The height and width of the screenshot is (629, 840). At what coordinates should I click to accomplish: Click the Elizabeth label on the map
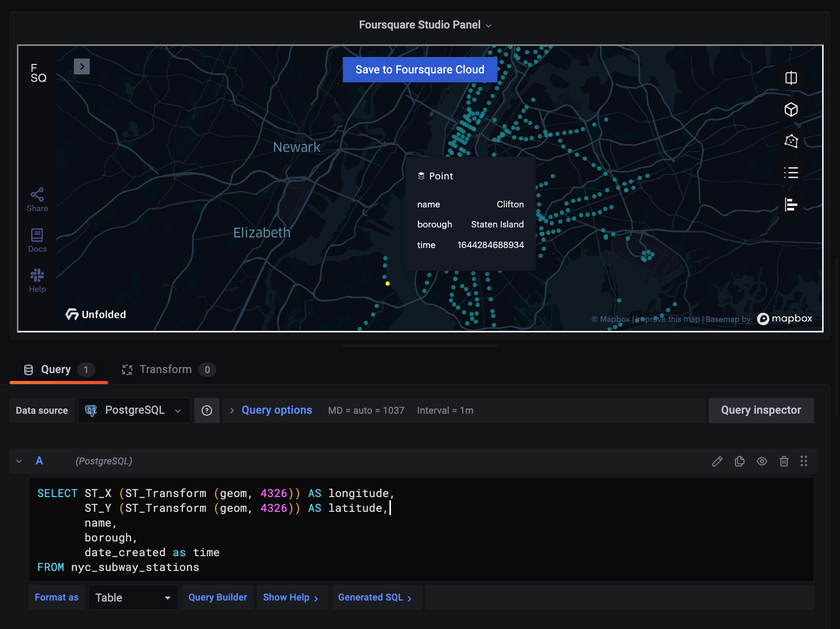tap(262, 233)
